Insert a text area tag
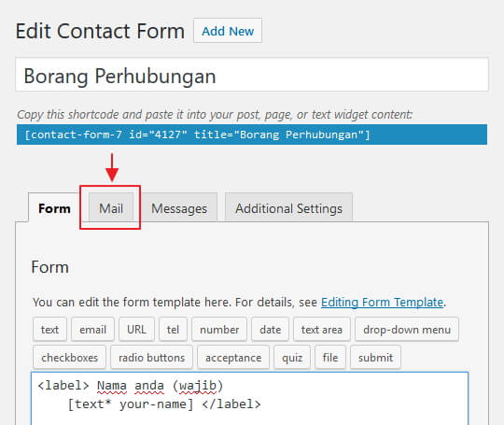504x425 pixels. click(x=322, y=329)
